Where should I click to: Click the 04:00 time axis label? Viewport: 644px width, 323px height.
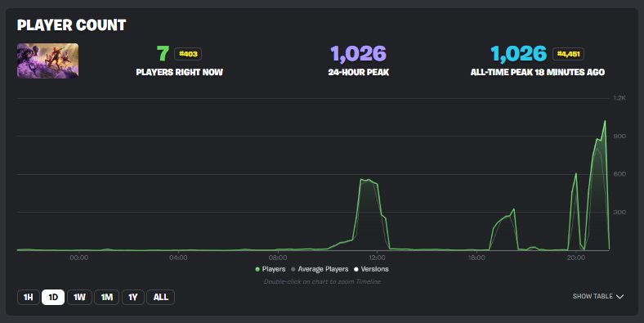pyautogui.click(x=178, y=258)
